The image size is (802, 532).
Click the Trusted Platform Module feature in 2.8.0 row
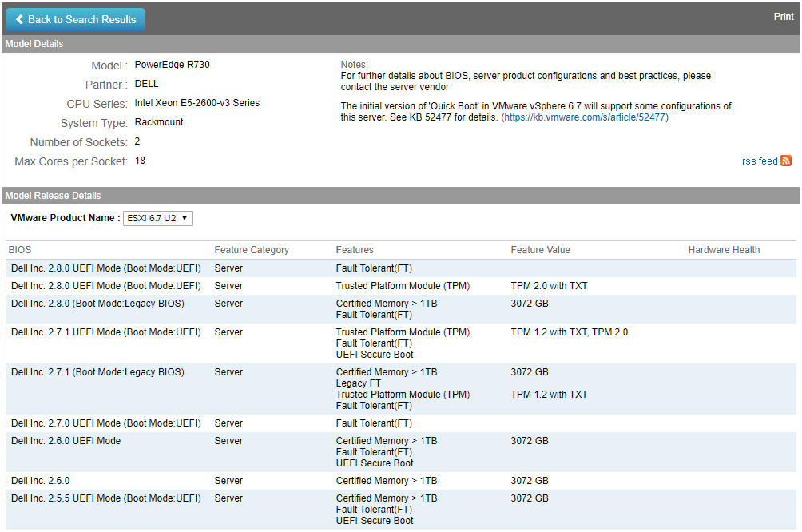(403, 285)
